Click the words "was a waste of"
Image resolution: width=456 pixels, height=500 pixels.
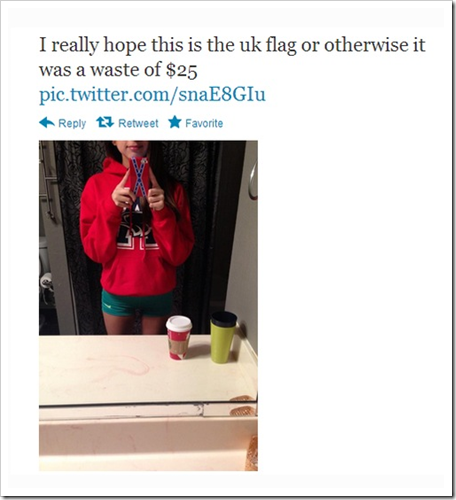pyautogui.click(x=100, y=70)
